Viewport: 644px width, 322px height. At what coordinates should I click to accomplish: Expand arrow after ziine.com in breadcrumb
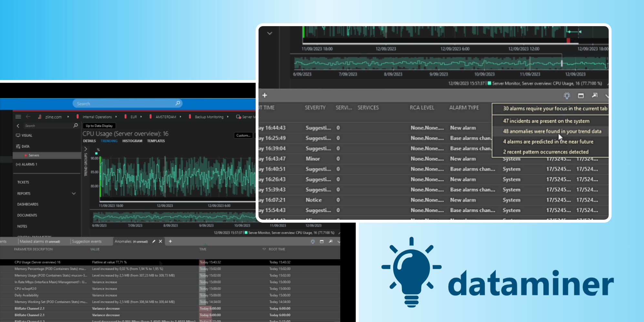coord(68,117)
